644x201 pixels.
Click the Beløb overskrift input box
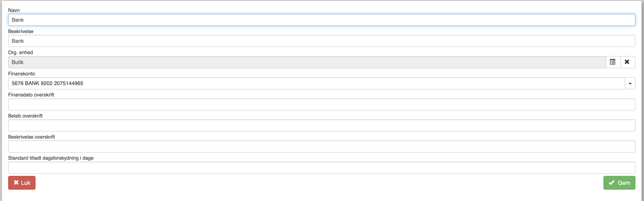(321, 126)
